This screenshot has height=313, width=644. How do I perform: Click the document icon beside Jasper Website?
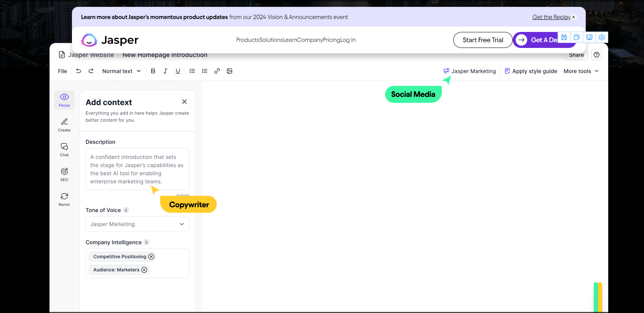coord(62,55)
